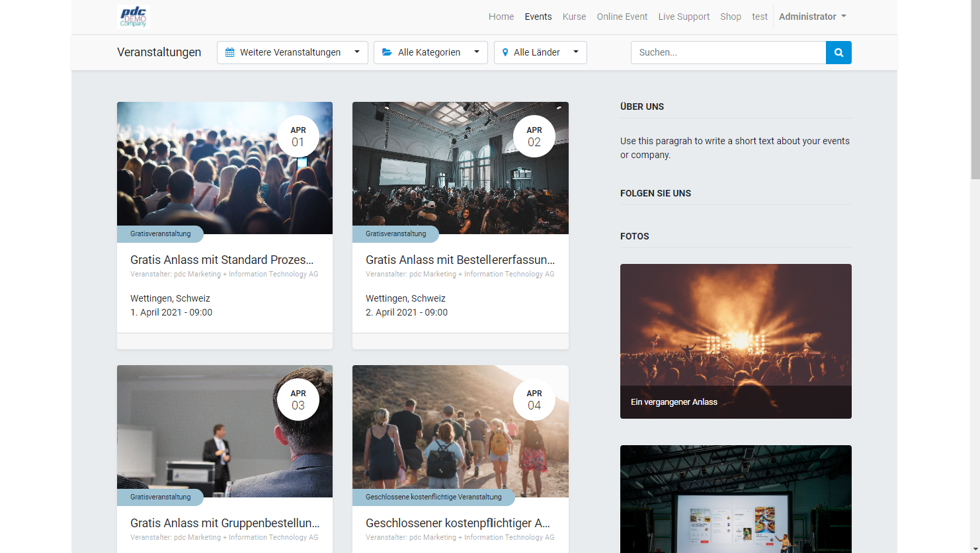Expand the Administrator user menu
The height and width of the screenshot is (553, 980).
812,17
